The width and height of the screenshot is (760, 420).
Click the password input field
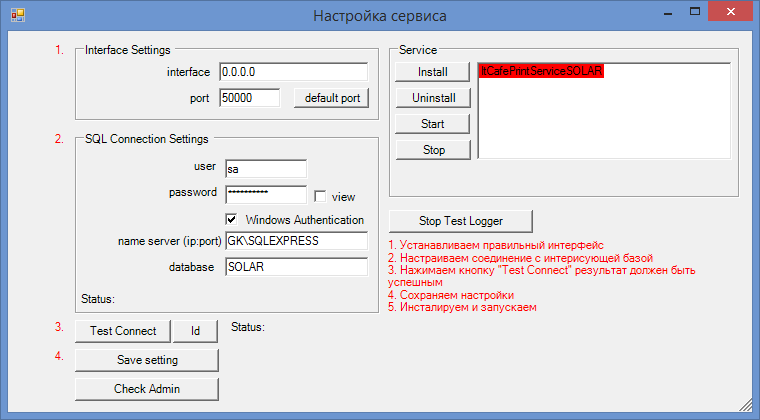pos(265,194)
